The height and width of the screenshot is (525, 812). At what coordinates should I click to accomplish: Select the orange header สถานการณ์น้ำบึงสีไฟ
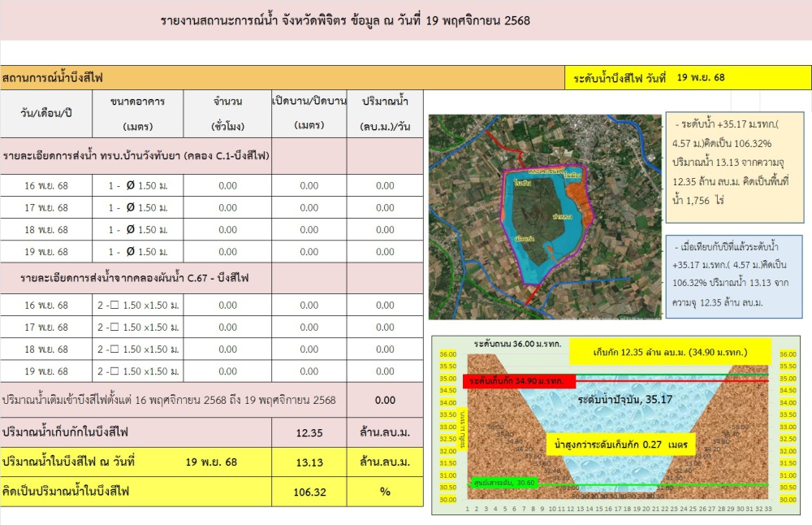point(281,78)
